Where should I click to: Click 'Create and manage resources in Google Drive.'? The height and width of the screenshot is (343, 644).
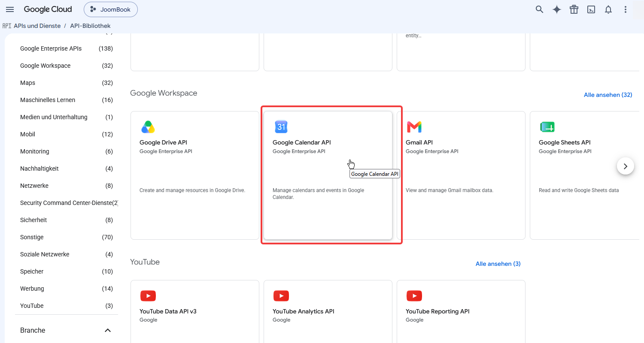tap(192, 190)
